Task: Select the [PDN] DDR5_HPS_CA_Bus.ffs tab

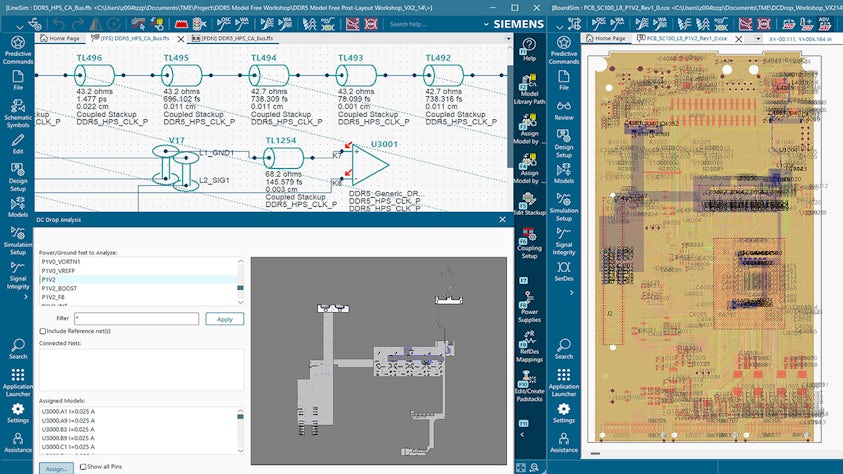Action: pos(233,39)
